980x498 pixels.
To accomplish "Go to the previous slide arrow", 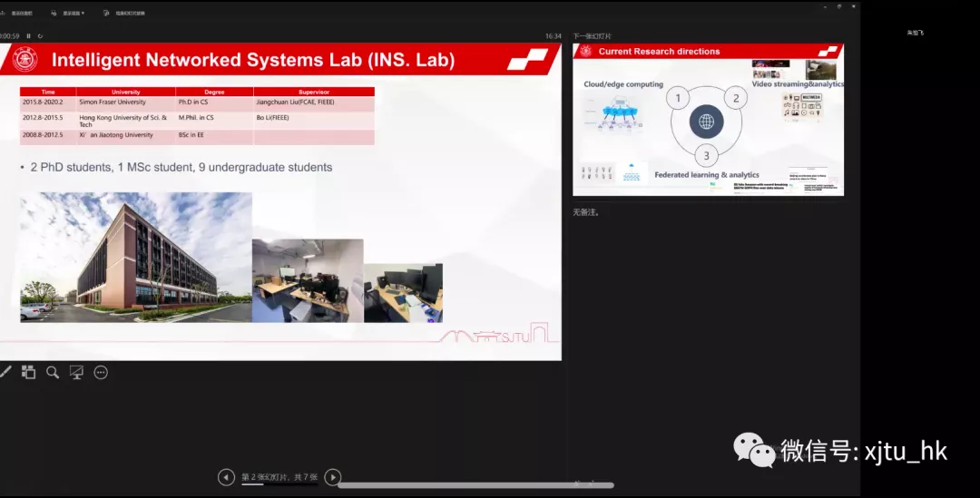I will pos(226,477).
